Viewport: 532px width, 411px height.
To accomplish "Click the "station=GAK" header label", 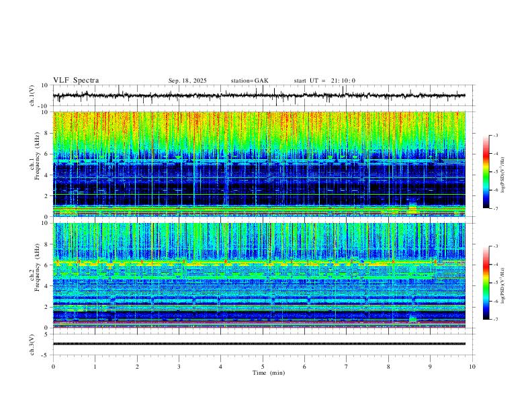I will tap(249, 81).
